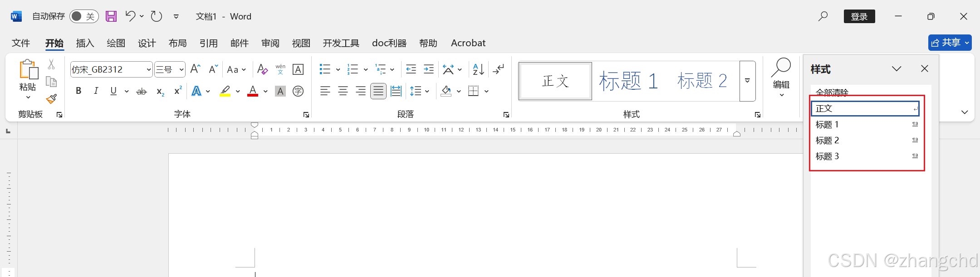
Task: Activate the Format Painter brush
Action: coord(51,98)
